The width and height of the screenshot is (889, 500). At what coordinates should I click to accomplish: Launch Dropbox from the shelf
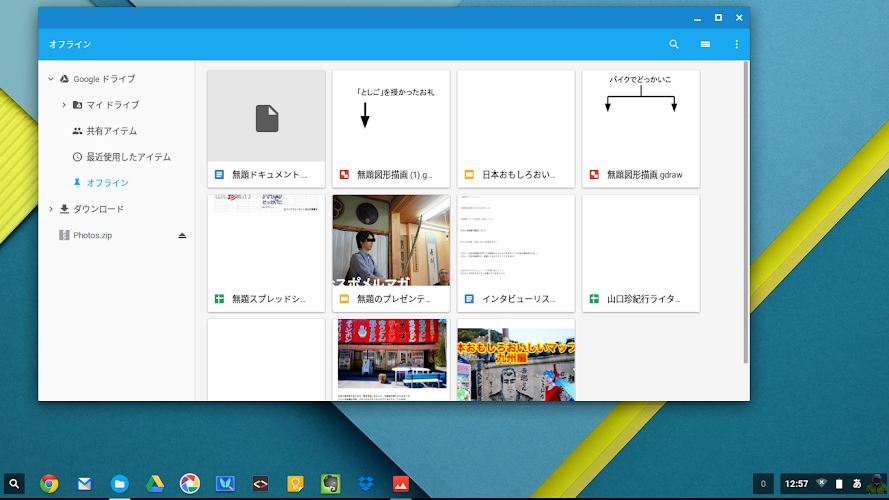[x=366, y=484]
